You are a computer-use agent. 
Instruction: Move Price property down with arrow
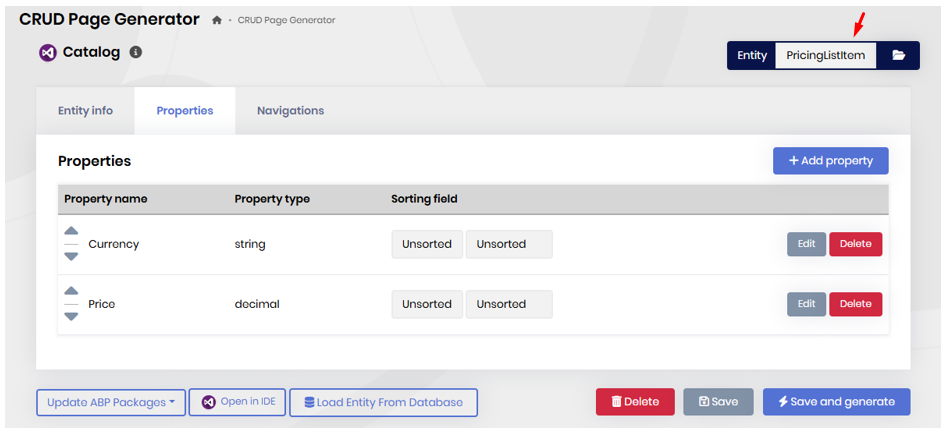pyautogui.click(x=71, y=316)
